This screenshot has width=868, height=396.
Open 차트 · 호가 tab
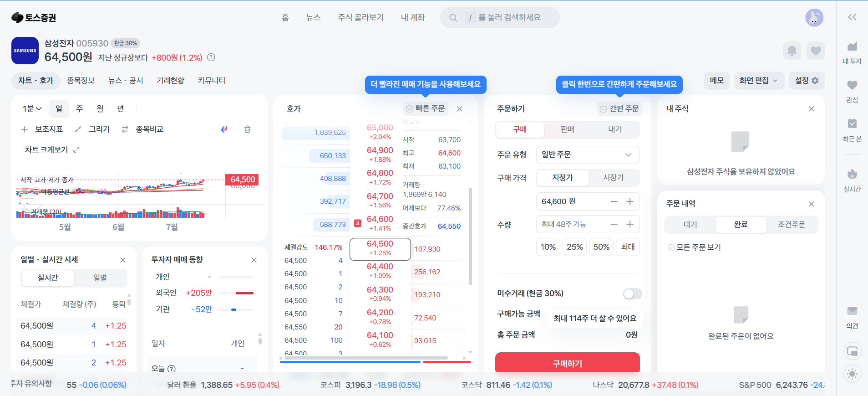click(36, 81)
